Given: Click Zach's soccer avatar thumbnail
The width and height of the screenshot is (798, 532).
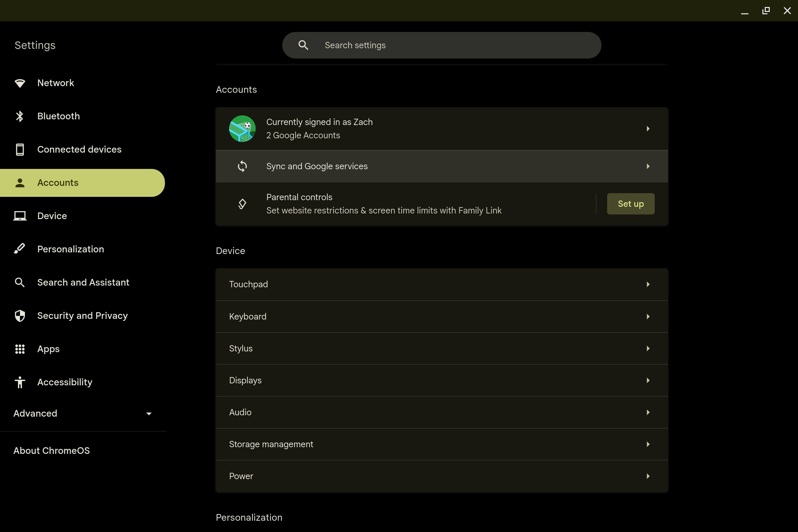Looking at the screenshot, I should 242,129.
